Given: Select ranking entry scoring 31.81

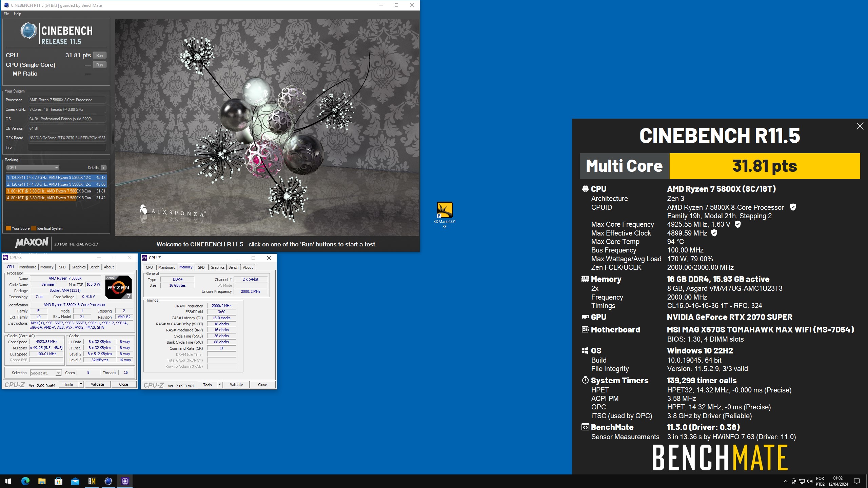Looking at the screenshot, I should click(x=56, y=191).
